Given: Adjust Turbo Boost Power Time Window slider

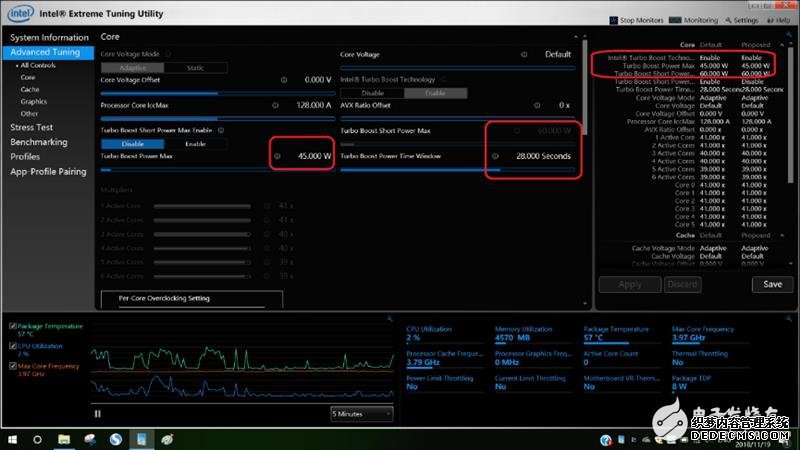Looking at the screenshot, I should click(458, 170).
